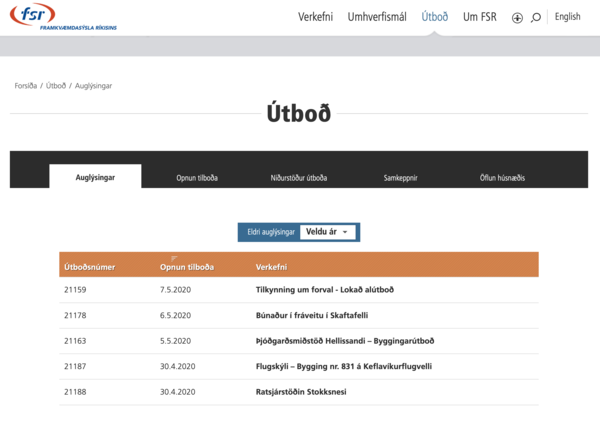
Task: Open Búnaður í fráveitu í Skaftafelli
Action: [x=315, y=315]
